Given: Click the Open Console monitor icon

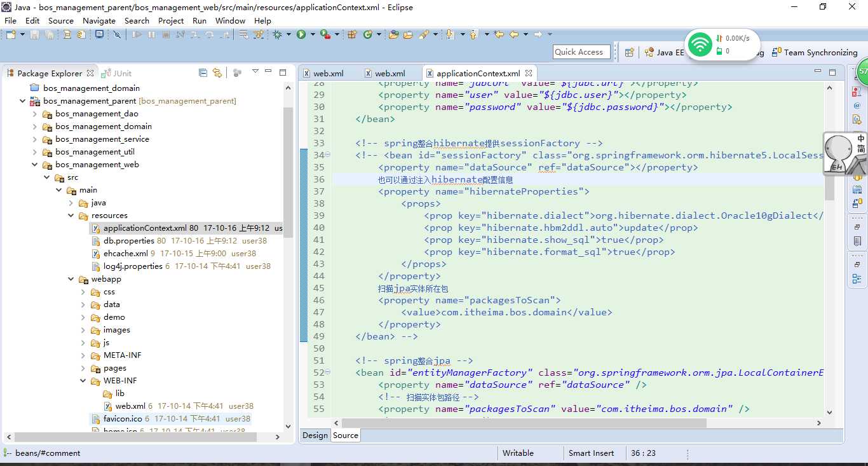Looking at the screenshot, I should (99, 34).
